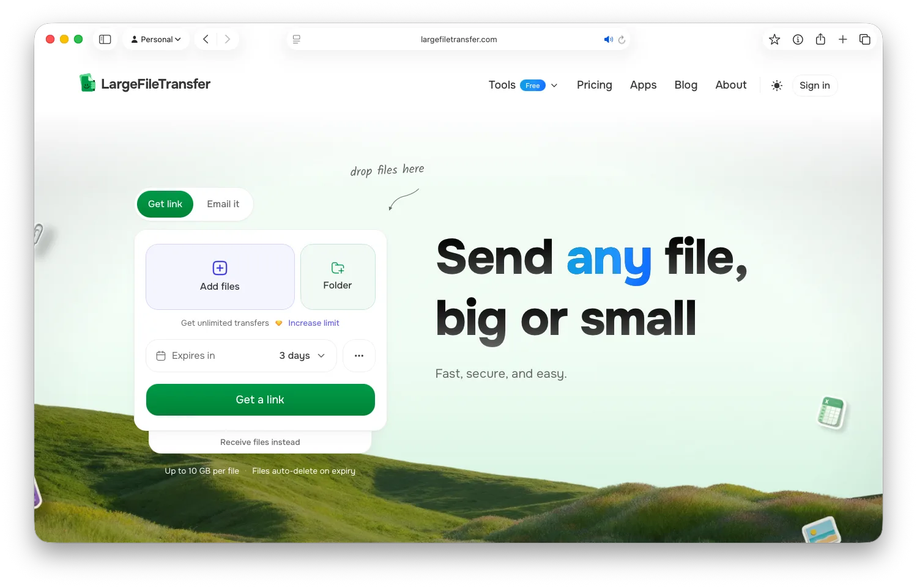The height and width of the screenshot is (588, 917).
Task: Click the 'Fast, secure, and easy.' tagline
Action: tap(501, 373)
